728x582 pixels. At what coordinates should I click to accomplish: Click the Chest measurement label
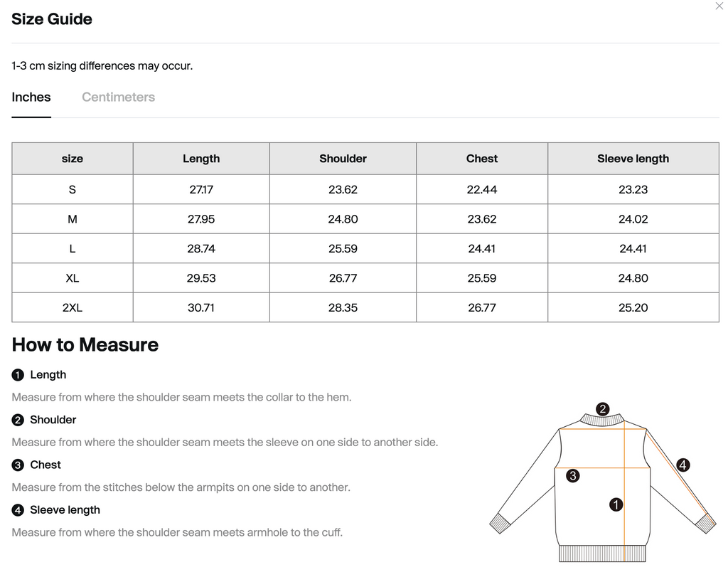click(x=45, y=465)
